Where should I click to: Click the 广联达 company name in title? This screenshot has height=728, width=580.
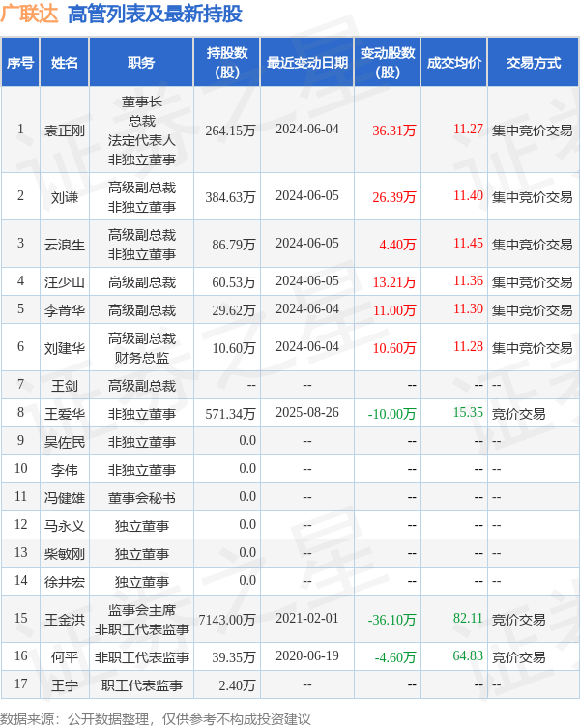pos(29,14)
